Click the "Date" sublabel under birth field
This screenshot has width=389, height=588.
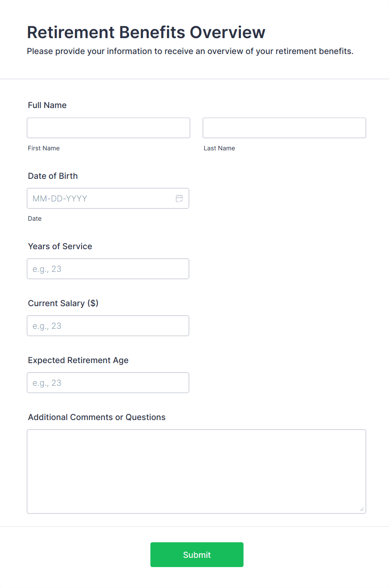coord(35,219)
